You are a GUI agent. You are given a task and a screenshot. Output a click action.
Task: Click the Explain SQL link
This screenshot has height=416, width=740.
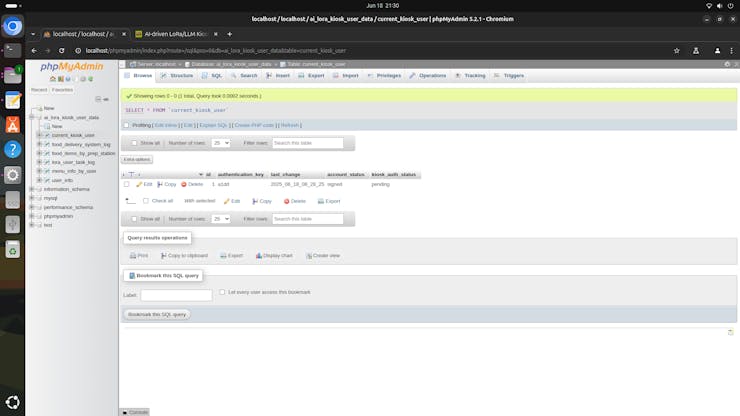pos(213,125)
